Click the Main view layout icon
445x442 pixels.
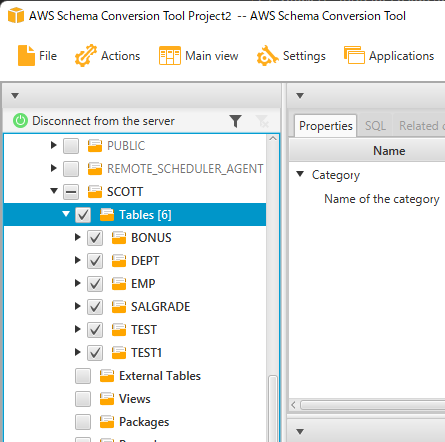point(170,55)
